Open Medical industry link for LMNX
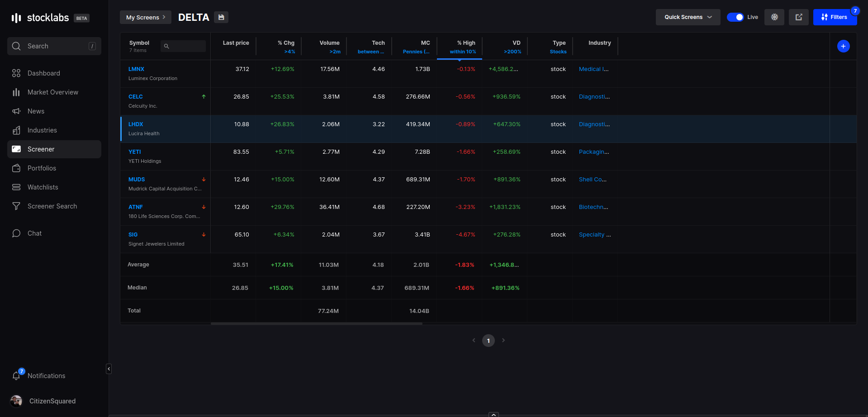 tap(594, 69)
